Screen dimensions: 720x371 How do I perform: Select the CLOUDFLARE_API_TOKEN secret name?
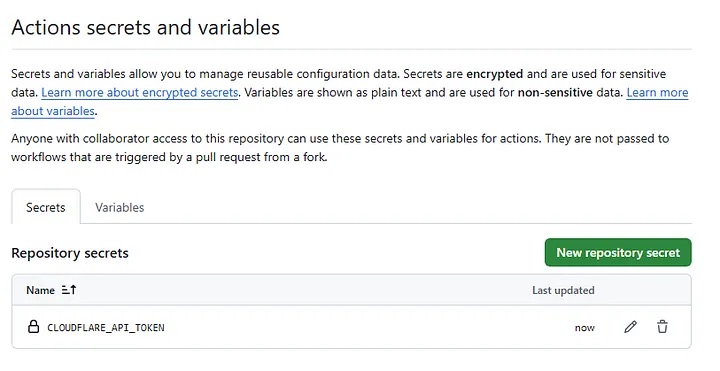coord(106,327)
